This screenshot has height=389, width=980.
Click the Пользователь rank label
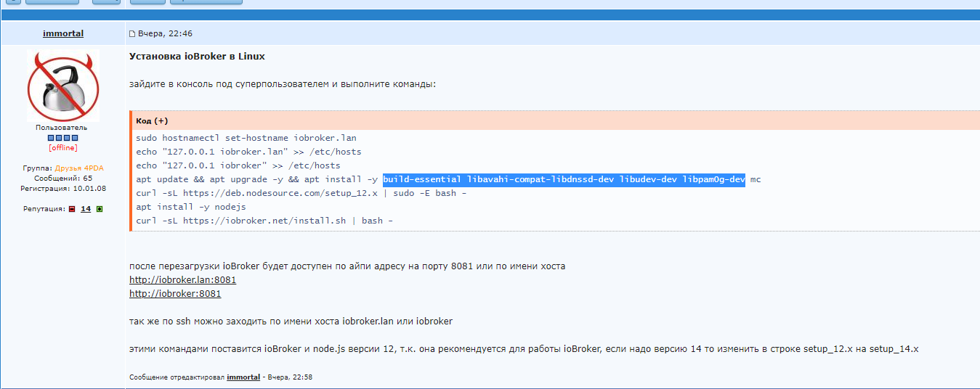pos(62,128)
